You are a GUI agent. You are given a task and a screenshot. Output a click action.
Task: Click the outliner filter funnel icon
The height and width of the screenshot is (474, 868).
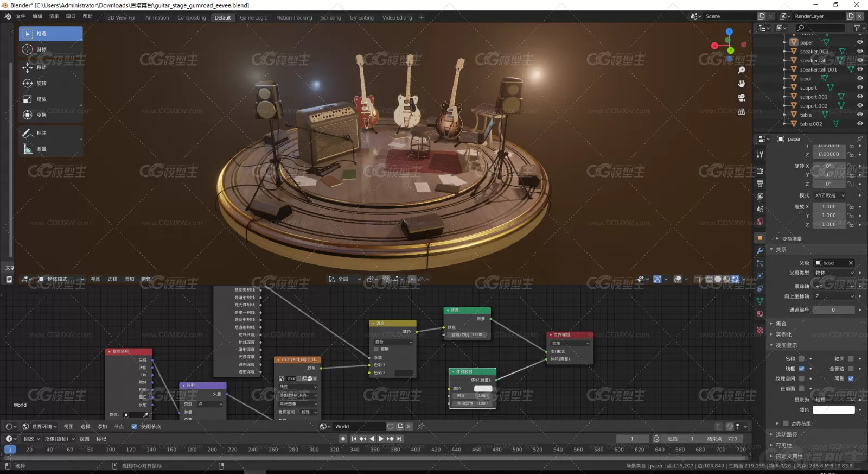click(x=857, y=28)
